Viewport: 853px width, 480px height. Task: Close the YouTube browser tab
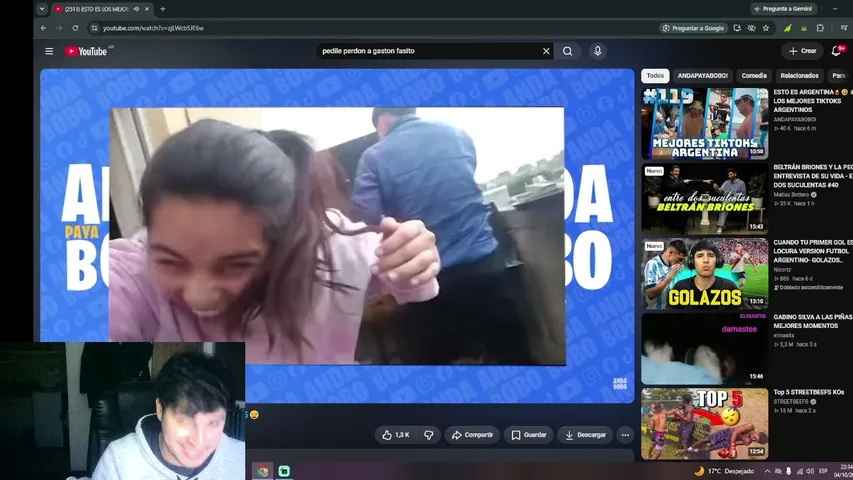pyautogui.click(x=146, y=9)
